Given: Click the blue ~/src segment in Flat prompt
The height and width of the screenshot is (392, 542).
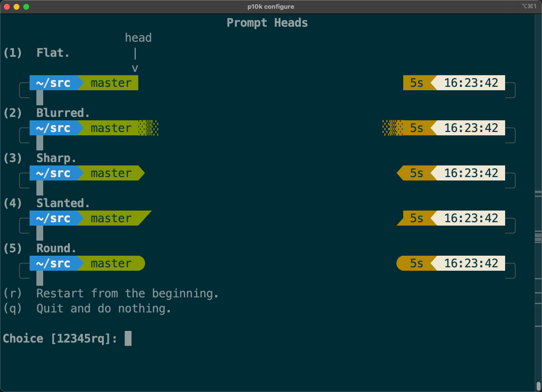Looking at the screenshot, I should (52, 83).
